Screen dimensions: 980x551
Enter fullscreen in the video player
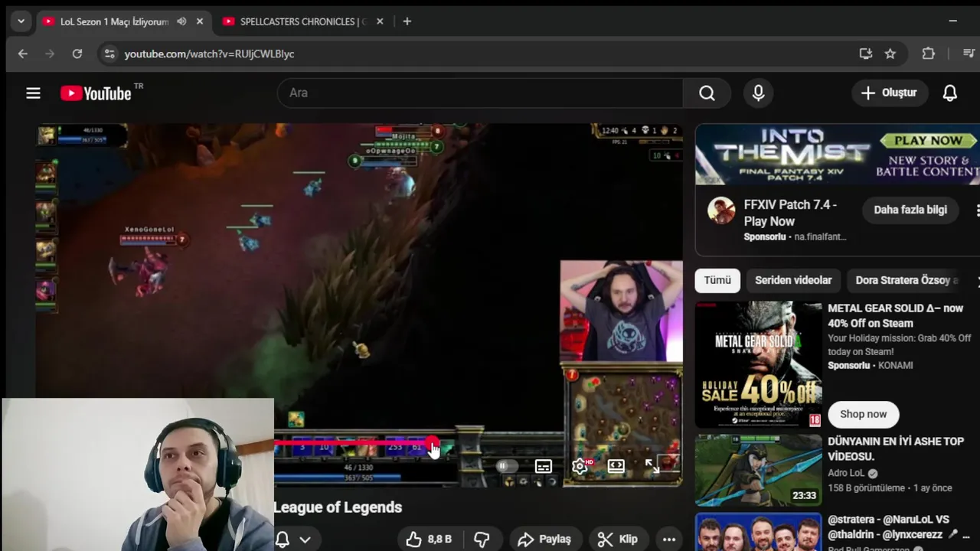(x=652, y=466)
